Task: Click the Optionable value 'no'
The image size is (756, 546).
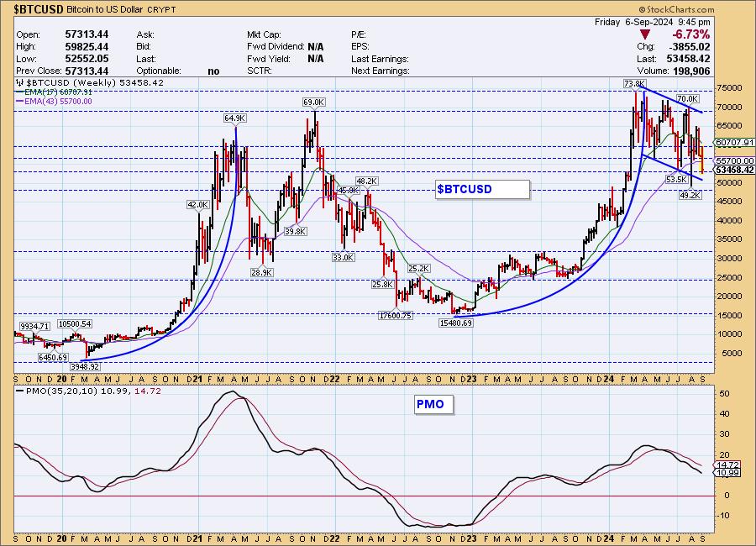Action: click(x=213, y=71)
